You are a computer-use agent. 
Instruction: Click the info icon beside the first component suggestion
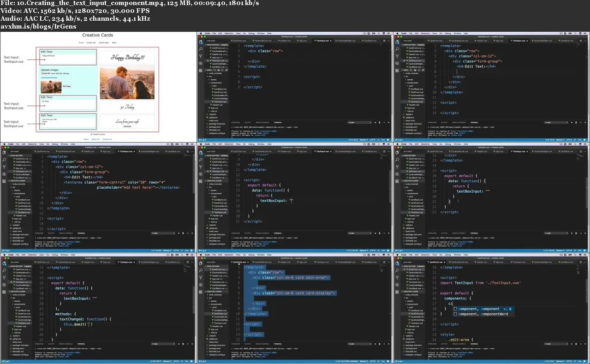(510, 309)
